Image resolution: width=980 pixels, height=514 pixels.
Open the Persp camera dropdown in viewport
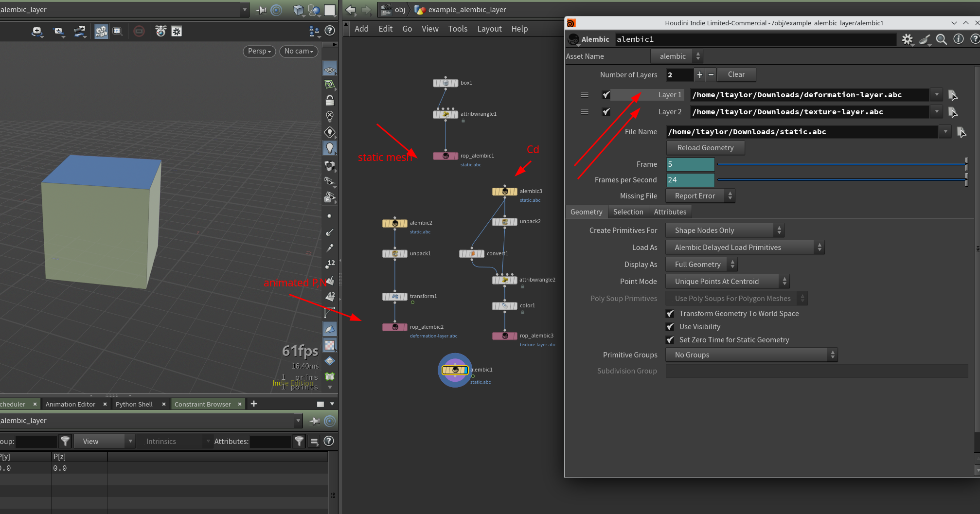point(259,51)
